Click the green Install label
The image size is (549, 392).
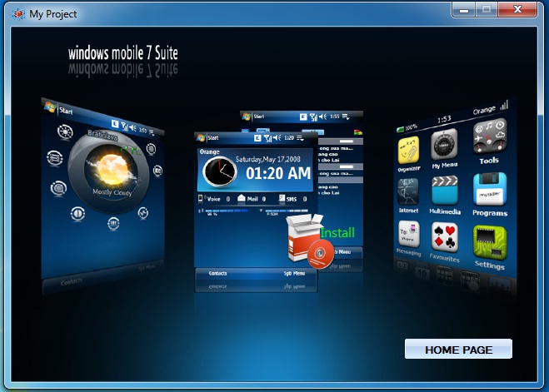337,233
